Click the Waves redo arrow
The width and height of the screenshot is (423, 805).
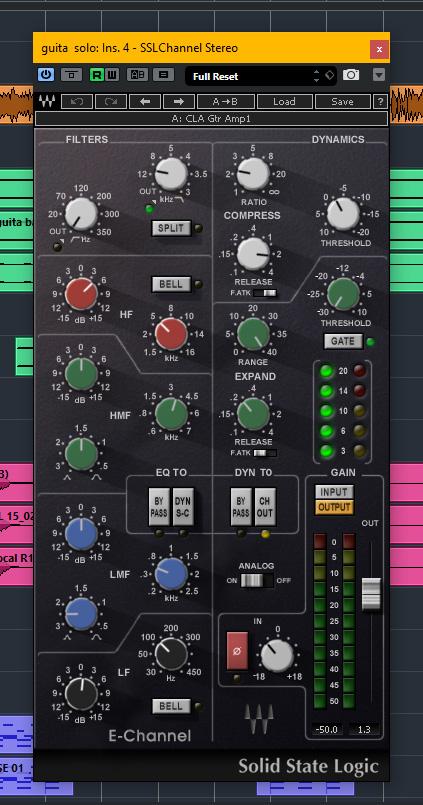111,102
